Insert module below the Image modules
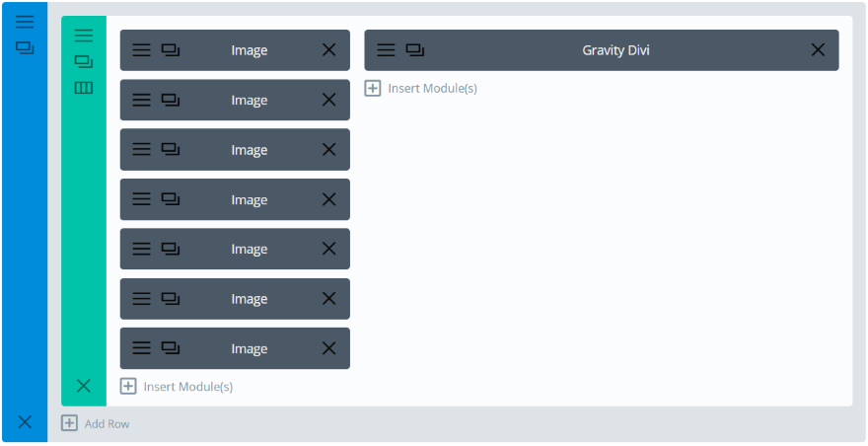This screenshot has height=446, width=868. 178,386
